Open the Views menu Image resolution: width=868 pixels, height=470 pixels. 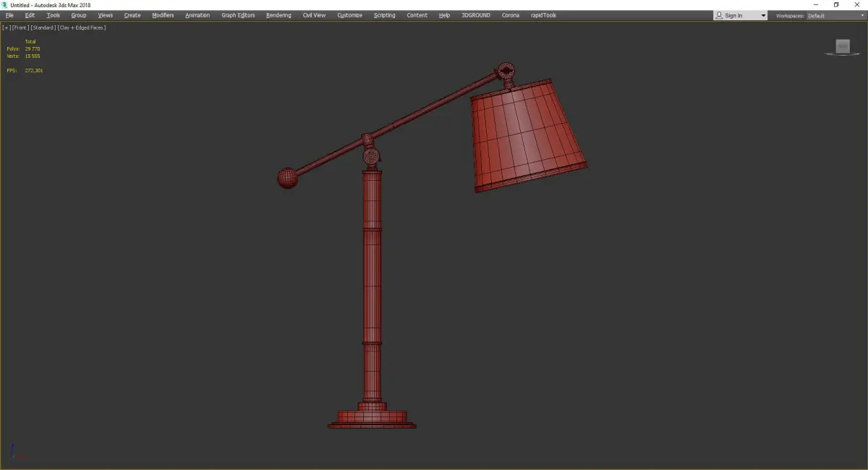click(x=106, y=15)
